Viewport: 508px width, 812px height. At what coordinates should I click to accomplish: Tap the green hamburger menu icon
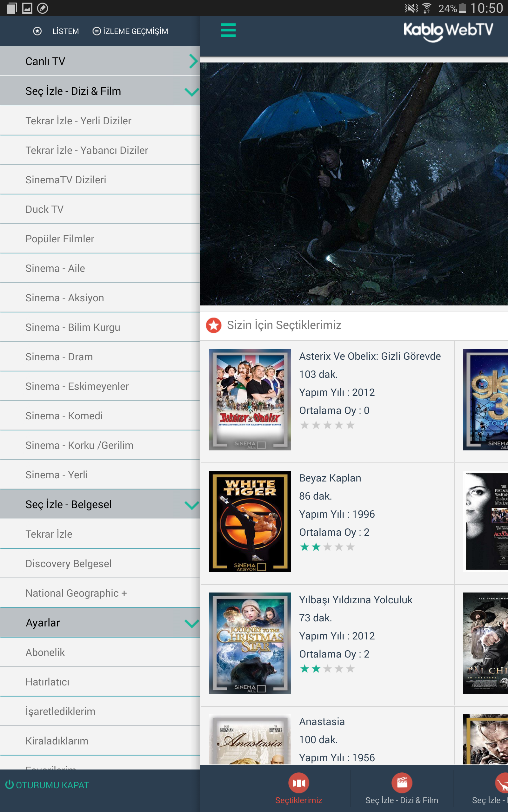[228, 30]
